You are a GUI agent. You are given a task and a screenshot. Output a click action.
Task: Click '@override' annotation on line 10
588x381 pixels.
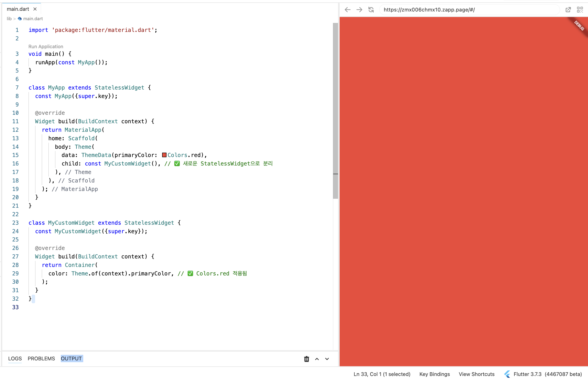pyautogui.click(x=50, y=113)
